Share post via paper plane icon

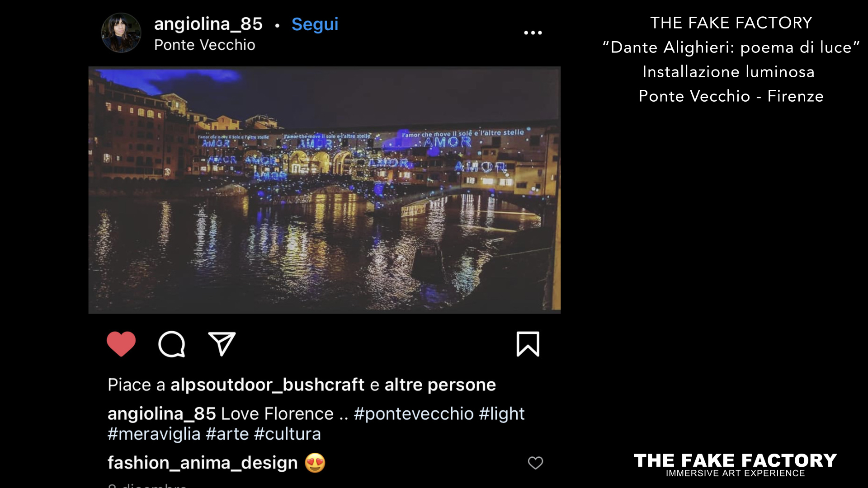[222, 344]
